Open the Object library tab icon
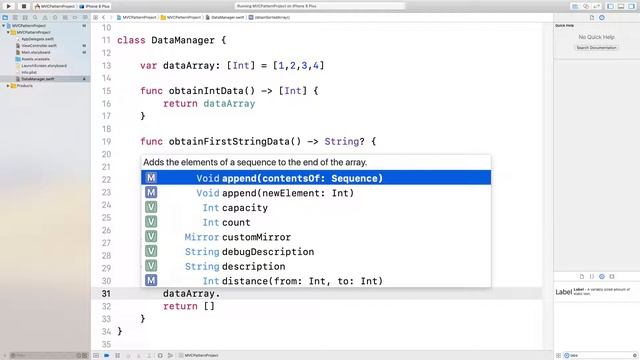This screenshot has width=640, height=360. click(x=602, y=276)
